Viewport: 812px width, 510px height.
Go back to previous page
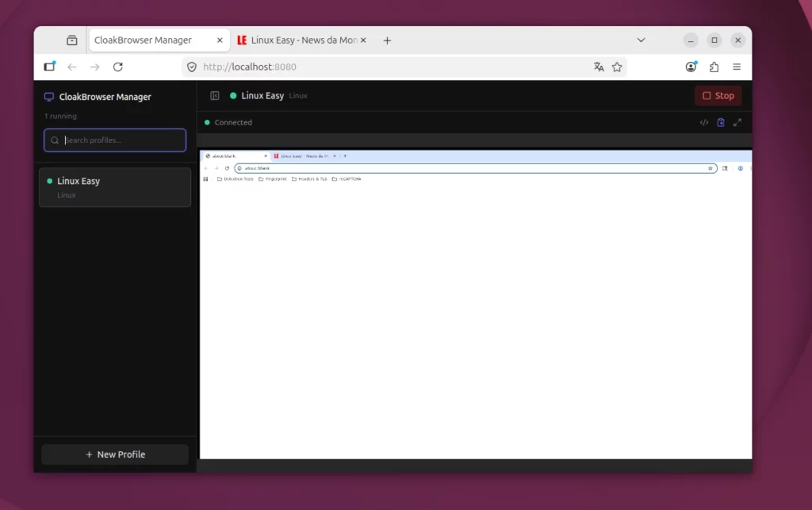point(72,67)
